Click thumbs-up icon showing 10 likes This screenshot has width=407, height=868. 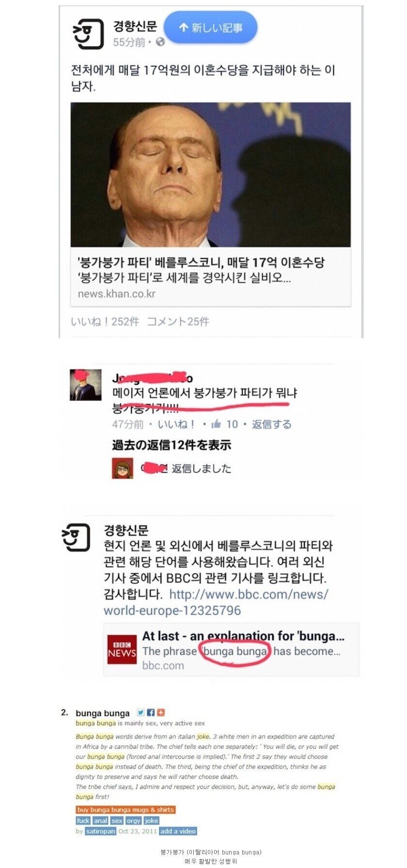pos(216,424)
